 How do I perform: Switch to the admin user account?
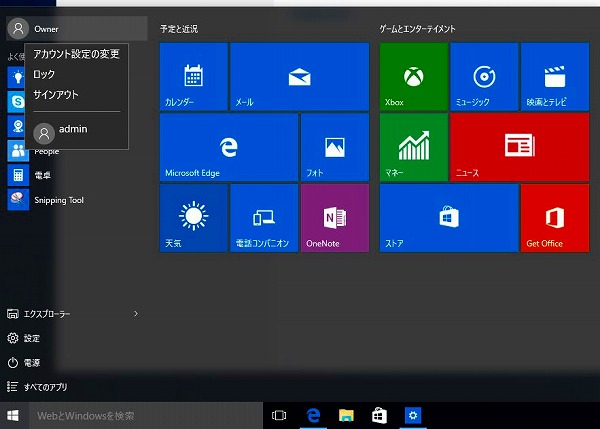coord(77,132)
